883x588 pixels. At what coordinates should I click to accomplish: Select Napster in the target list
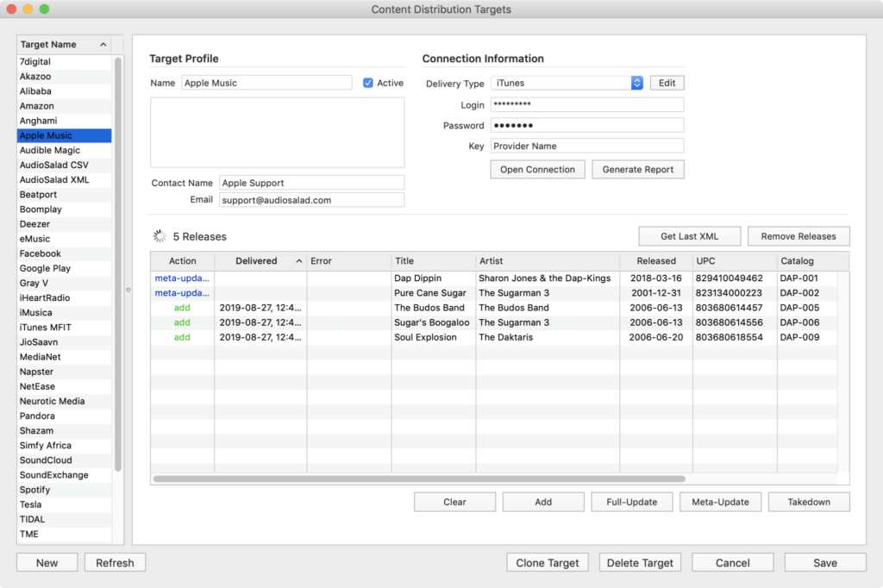(64, 372)
